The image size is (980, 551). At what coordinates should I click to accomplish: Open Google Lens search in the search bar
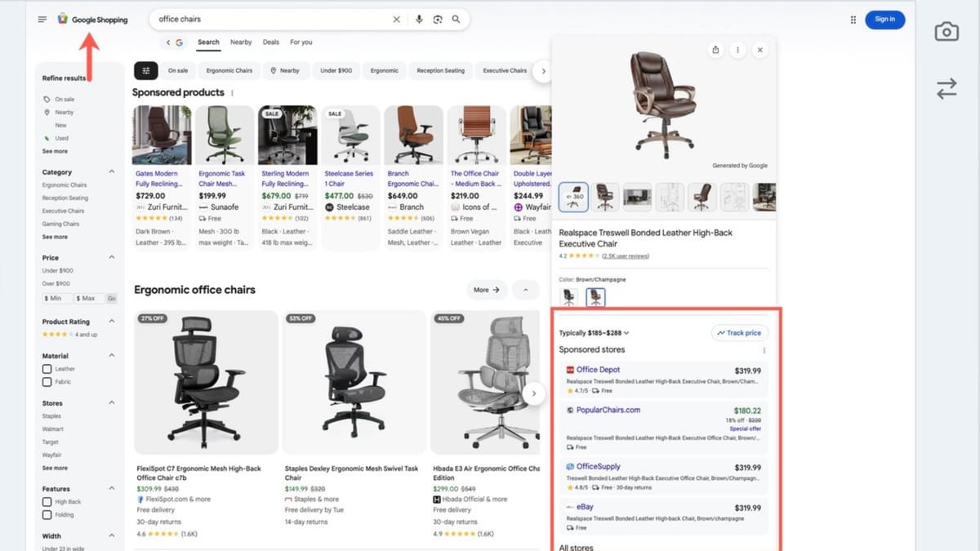[x=438, y=18]
